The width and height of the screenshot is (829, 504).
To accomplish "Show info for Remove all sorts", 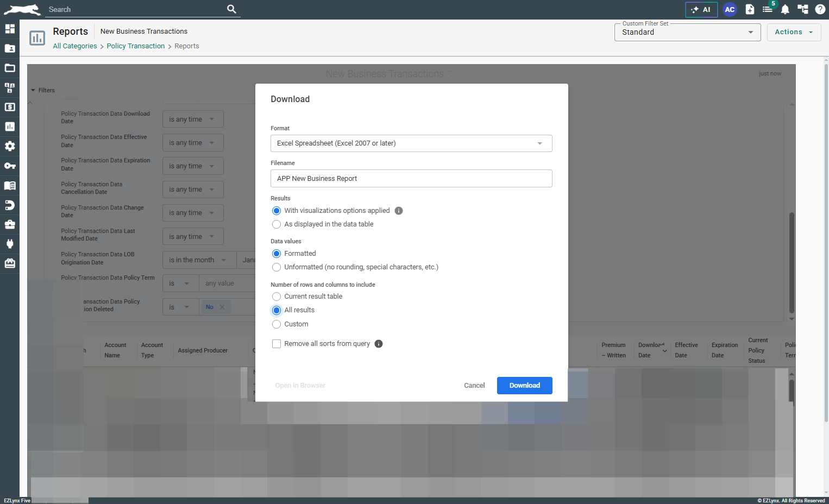I will 379,344.
